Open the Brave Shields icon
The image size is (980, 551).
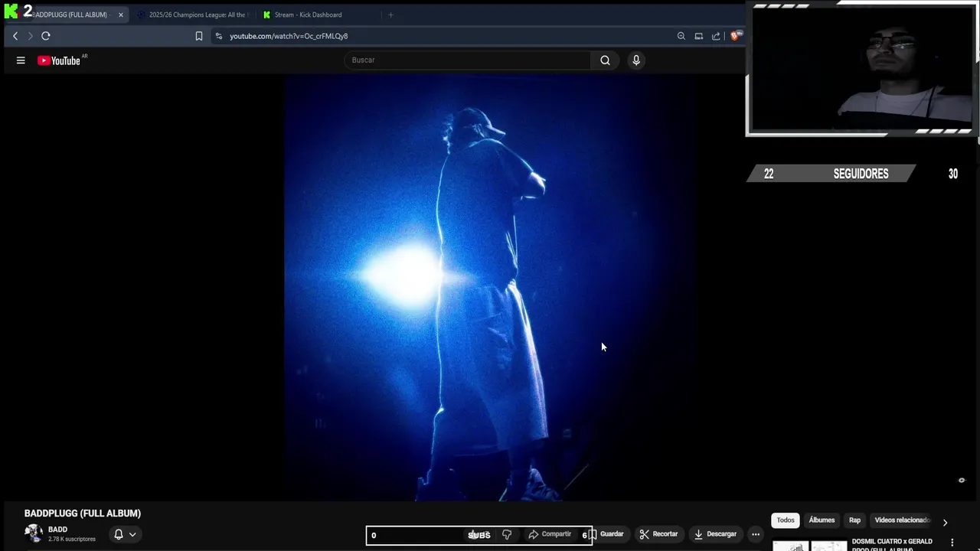(x=737, y=35)
